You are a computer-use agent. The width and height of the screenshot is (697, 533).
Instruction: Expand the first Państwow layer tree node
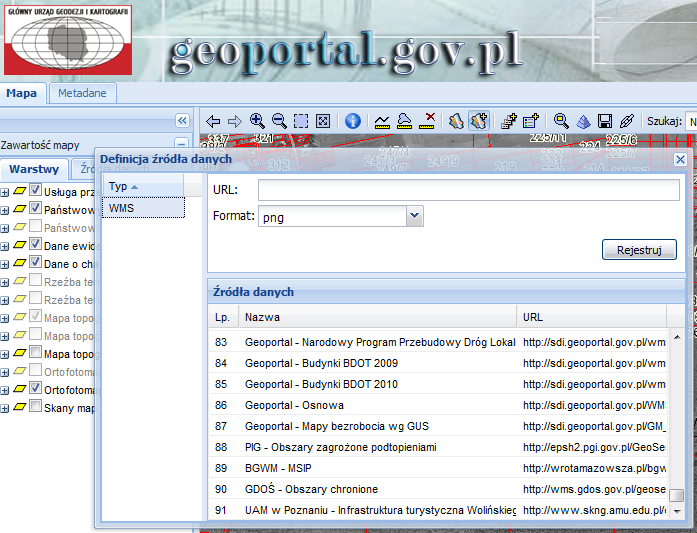coord(5,211)
